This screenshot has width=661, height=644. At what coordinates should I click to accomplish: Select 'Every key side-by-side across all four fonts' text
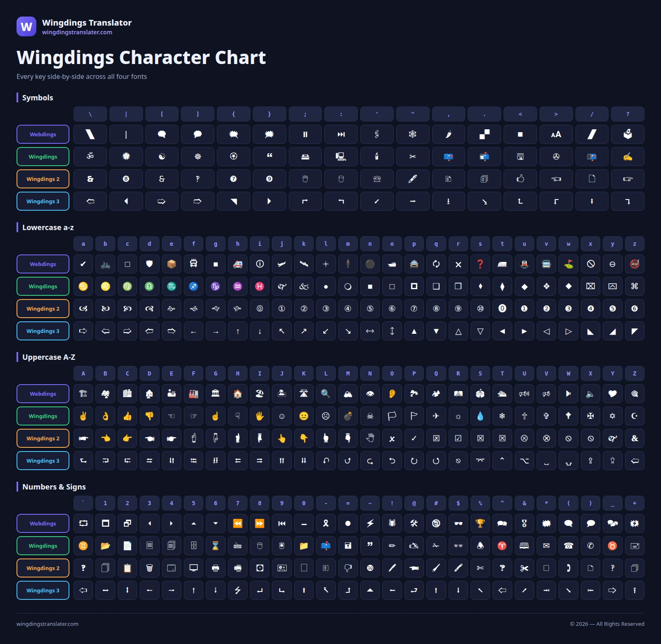pos(82,76)
